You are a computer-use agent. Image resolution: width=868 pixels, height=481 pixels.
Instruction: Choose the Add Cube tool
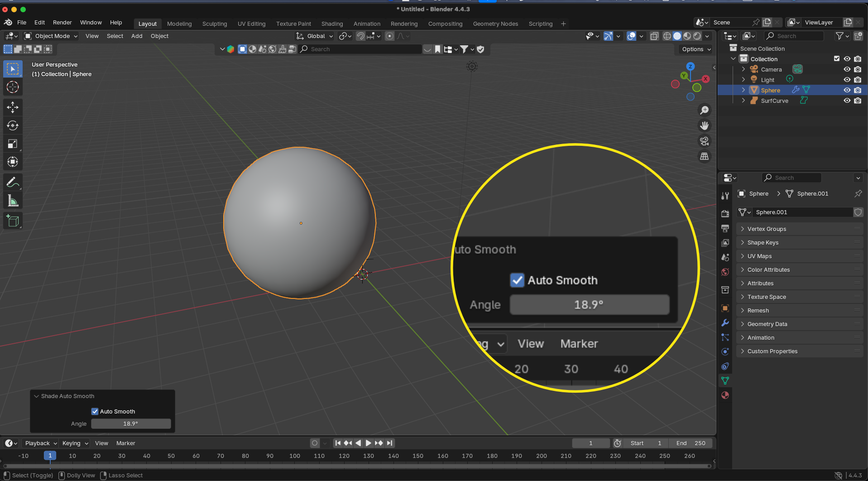pos(13,221)
